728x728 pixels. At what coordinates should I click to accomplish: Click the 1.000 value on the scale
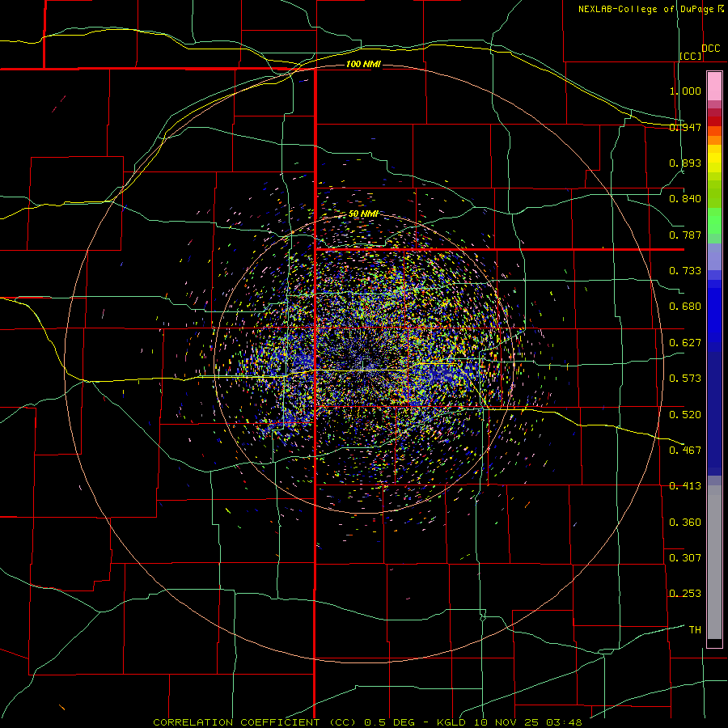click(x=685, y=91)
